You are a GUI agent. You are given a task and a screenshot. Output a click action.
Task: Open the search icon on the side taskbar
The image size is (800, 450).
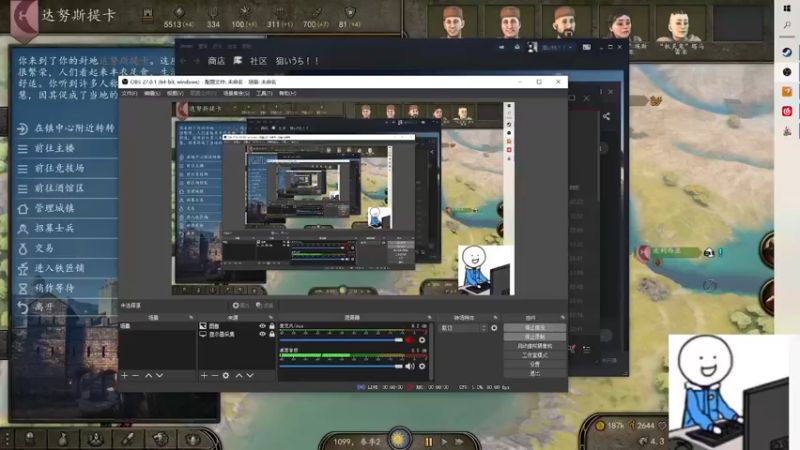click(787, 25)
